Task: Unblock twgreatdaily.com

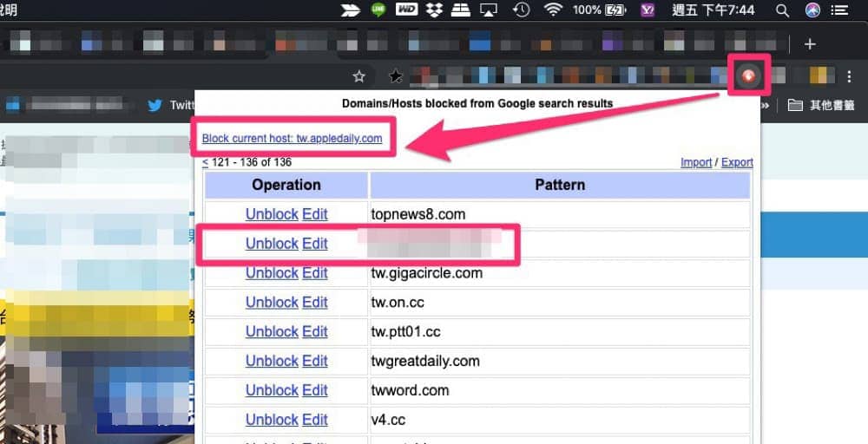Action: click(272, 361)
